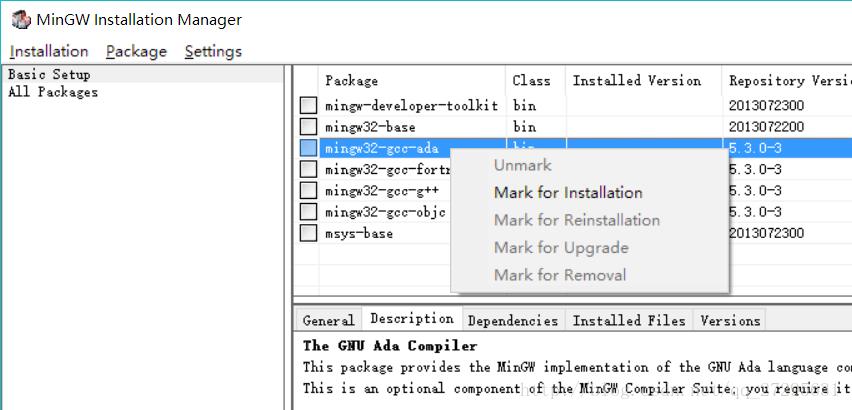Open the Installation menu
This screenshot has height=410, width=852.
pyautogui.click(x=49, y=52)
